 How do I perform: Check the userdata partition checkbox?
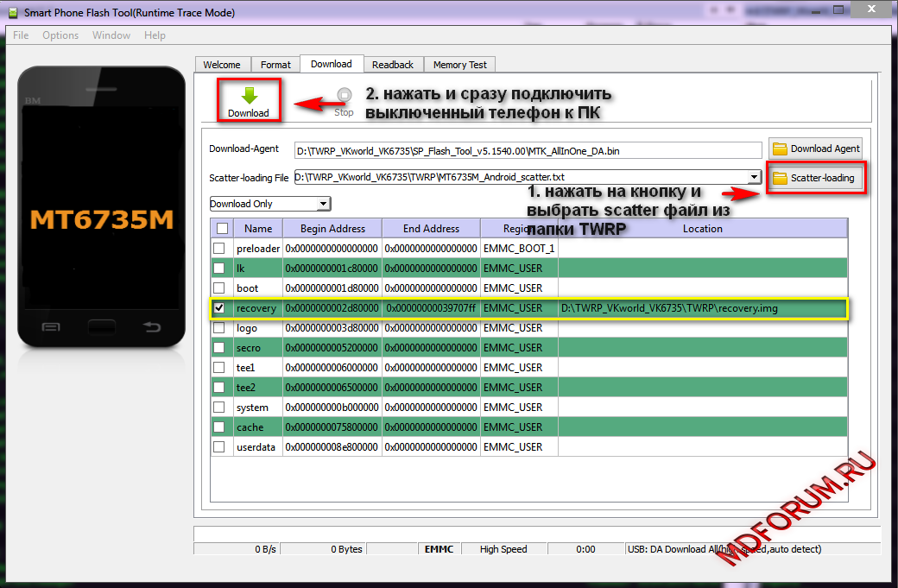219,447
